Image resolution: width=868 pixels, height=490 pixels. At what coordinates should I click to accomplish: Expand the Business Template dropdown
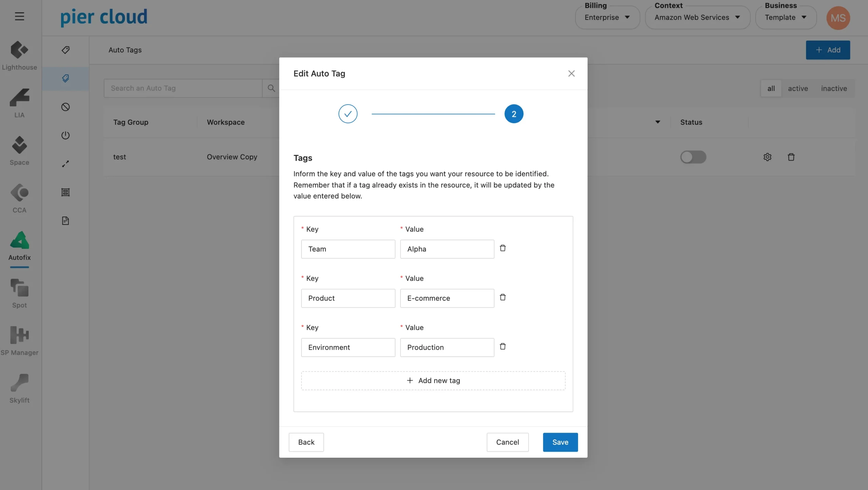785,17
